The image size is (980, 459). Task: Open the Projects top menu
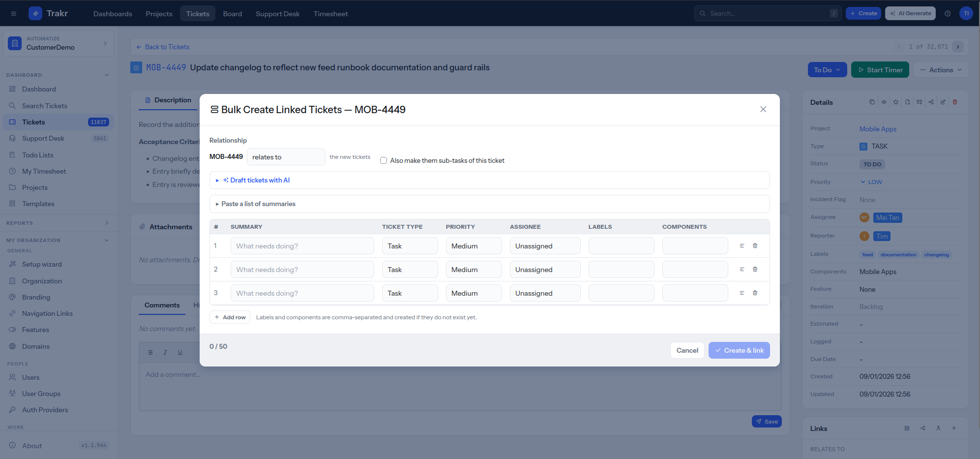tap(159, 14)
